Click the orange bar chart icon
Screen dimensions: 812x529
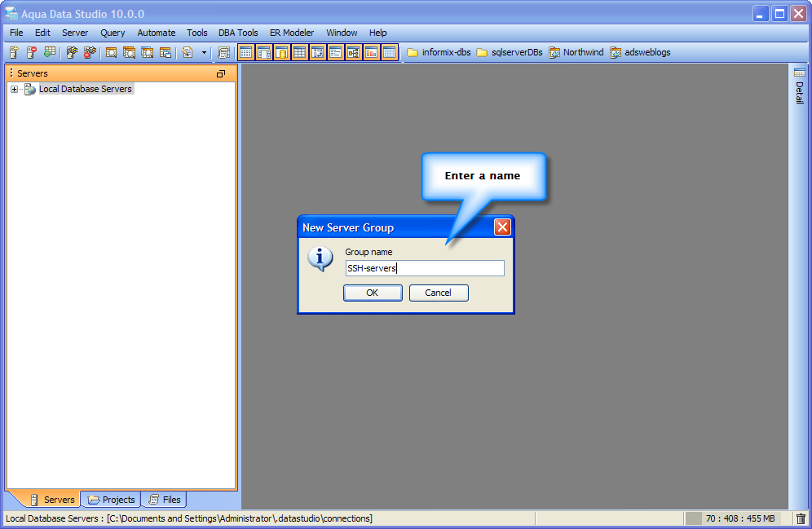coord(371,52)
